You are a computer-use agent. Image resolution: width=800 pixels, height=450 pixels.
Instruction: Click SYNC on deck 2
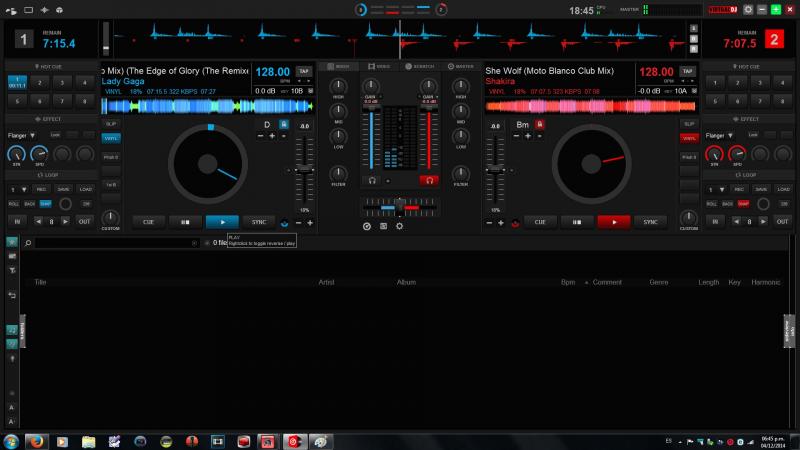click(650, 222)
